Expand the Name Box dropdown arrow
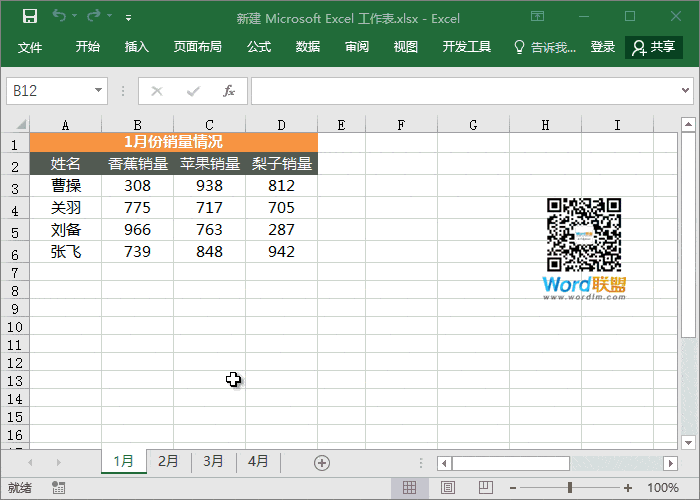The width and height of the screenshot is (700, 500). (98, 91)
